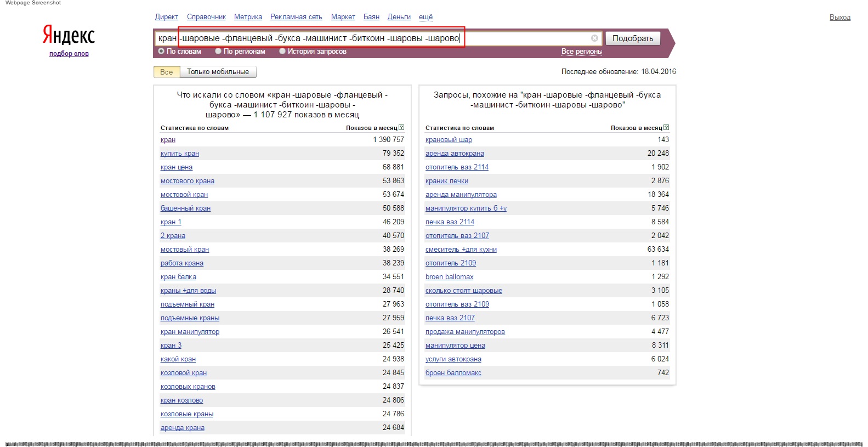
Task: Open the 'кран балка' keyword link
Action: click(178, 277)
